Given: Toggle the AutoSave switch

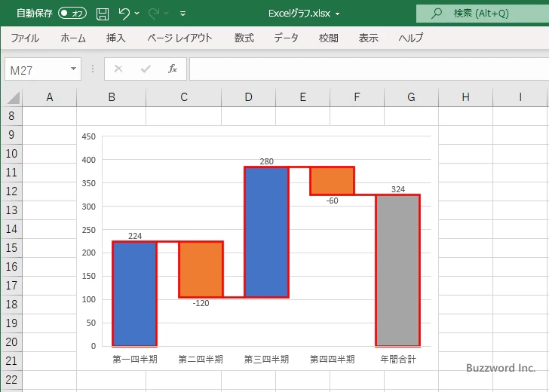Looking at the screenshot, I should (72, 14).
